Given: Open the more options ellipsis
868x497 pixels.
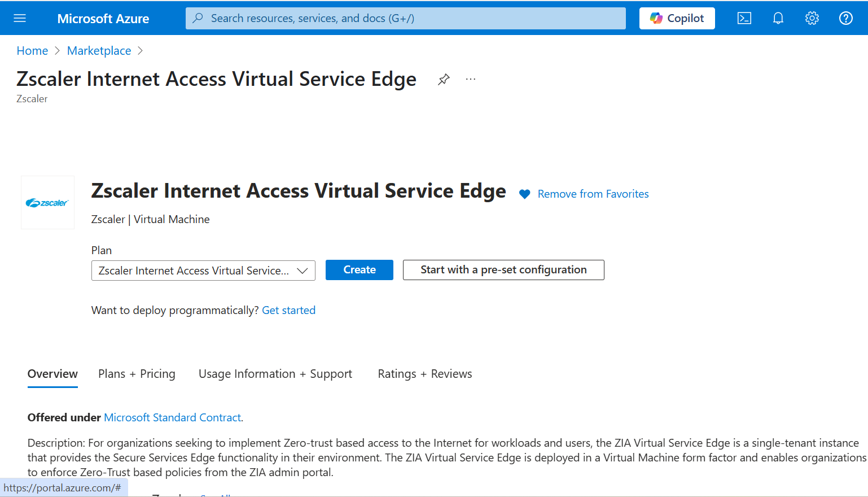Looking at the screenshot, I should click(x=471, y=79).
